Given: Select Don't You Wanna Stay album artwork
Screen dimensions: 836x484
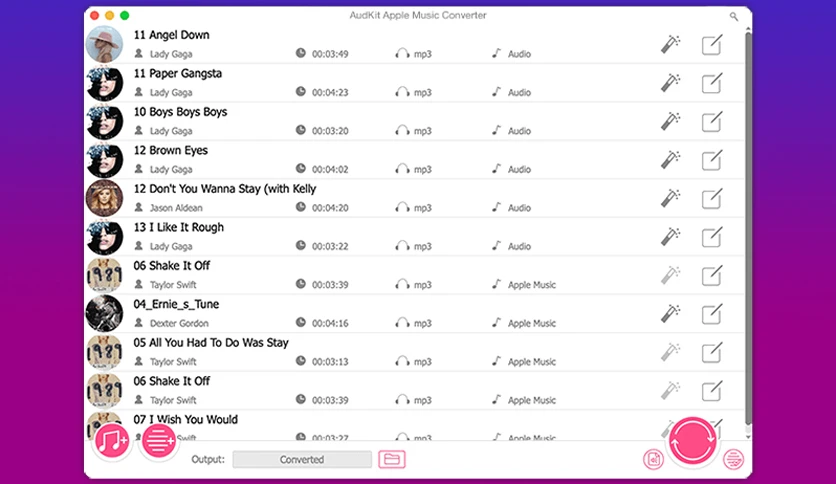Looking at the screenshot, I should pyautogui.click(x=104, y=198).
